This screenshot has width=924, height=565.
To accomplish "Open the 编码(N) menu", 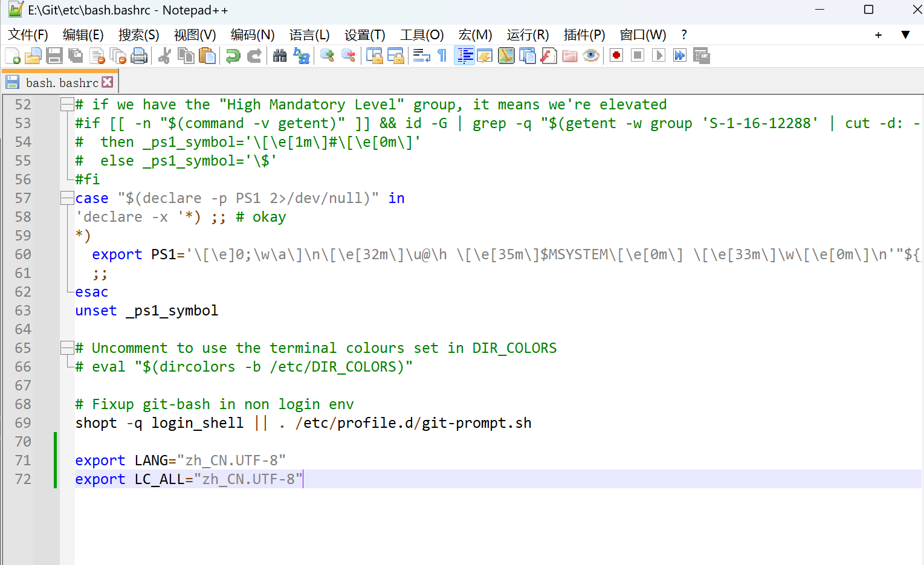I will click(253, 35).
